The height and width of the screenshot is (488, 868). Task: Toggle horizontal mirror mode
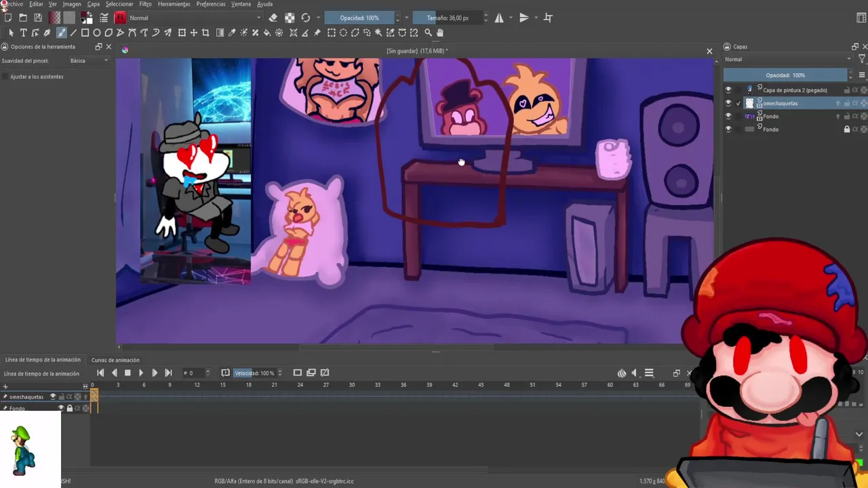(x=499, y=18)
